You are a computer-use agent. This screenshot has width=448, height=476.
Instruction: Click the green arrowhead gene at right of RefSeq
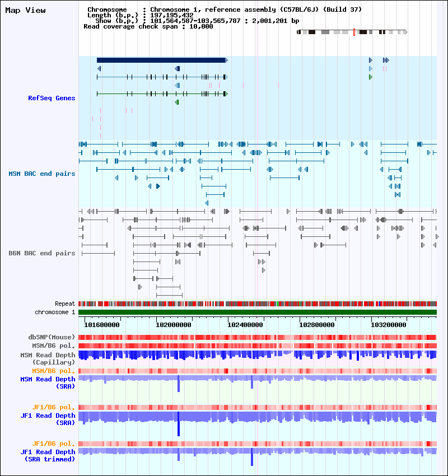tap(371, 77)
